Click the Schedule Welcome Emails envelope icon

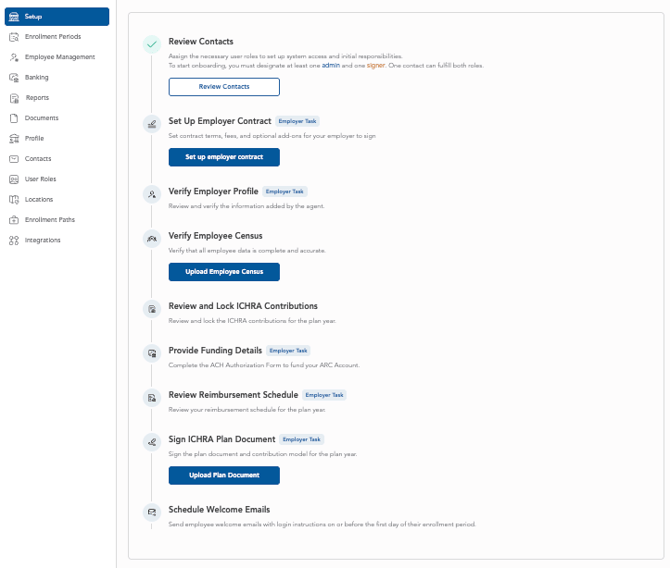tap(152, 512)
